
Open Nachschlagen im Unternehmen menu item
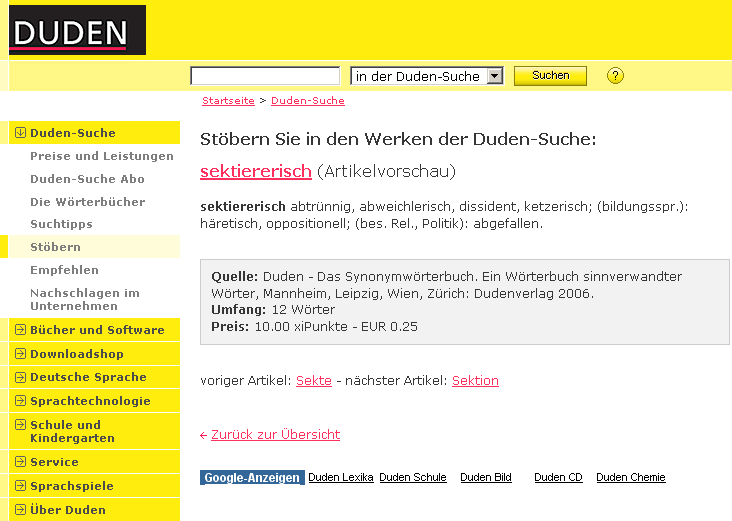point(85,299)
